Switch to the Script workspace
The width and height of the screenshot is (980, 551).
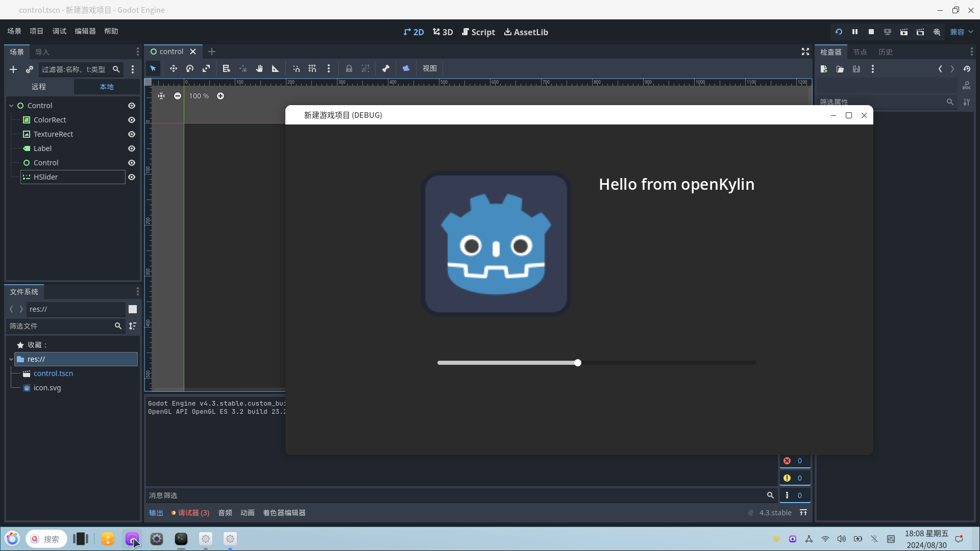coord(478,32)
